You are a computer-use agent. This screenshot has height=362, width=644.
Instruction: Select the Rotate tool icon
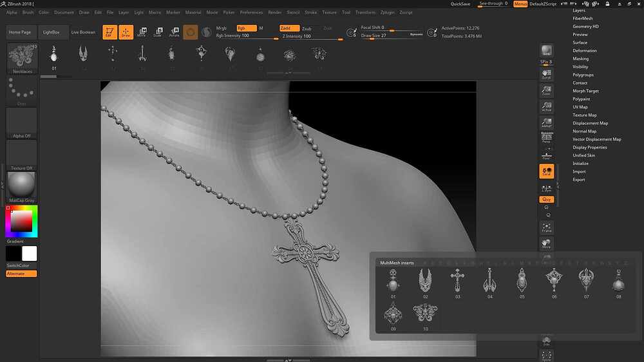[175, 32]
